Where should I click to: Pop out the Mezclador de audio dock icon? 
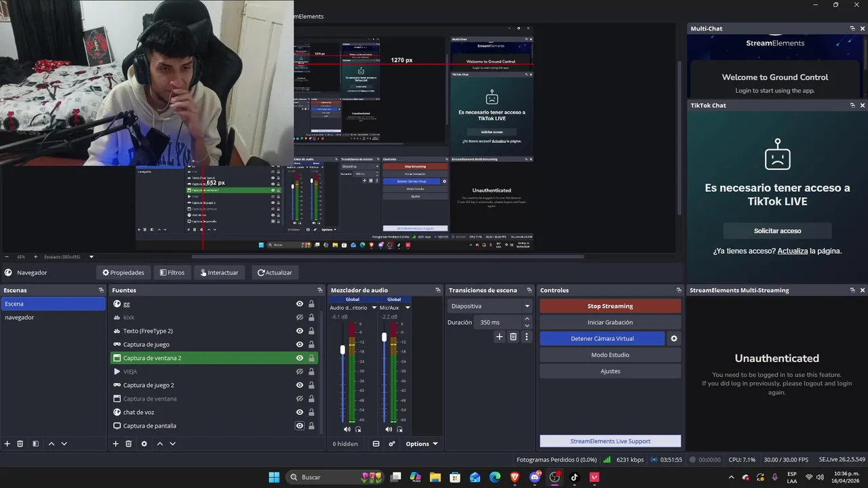tap(438, 290)
